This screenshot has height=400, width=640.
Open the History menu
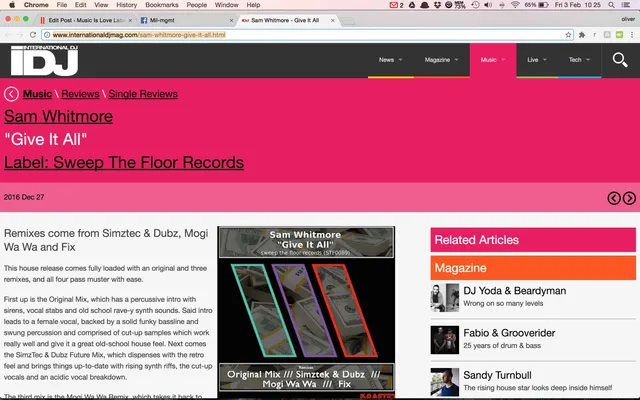127,5
